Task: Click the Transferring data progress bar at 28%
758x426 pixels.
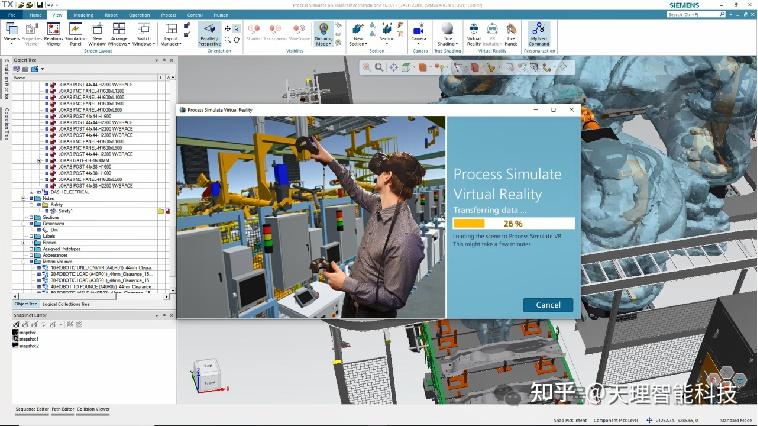Action: [513, 223]
